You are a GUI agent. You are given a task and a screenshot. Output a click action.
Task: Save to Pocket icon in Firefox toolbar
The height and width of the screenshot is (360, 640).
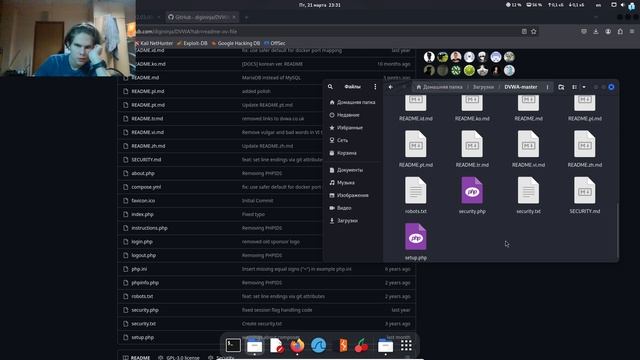(584, 31)
